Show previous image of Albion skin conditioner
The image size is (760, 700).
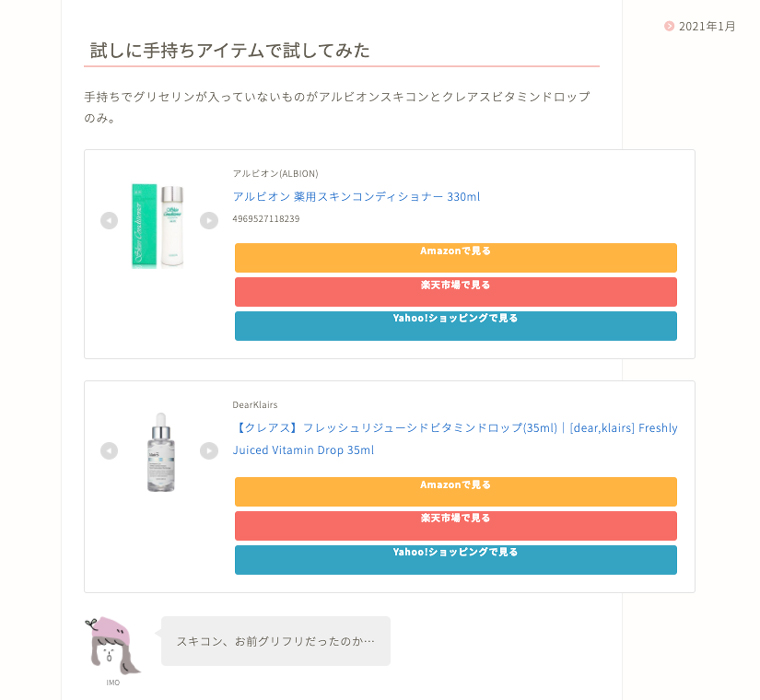coord(109,221)
